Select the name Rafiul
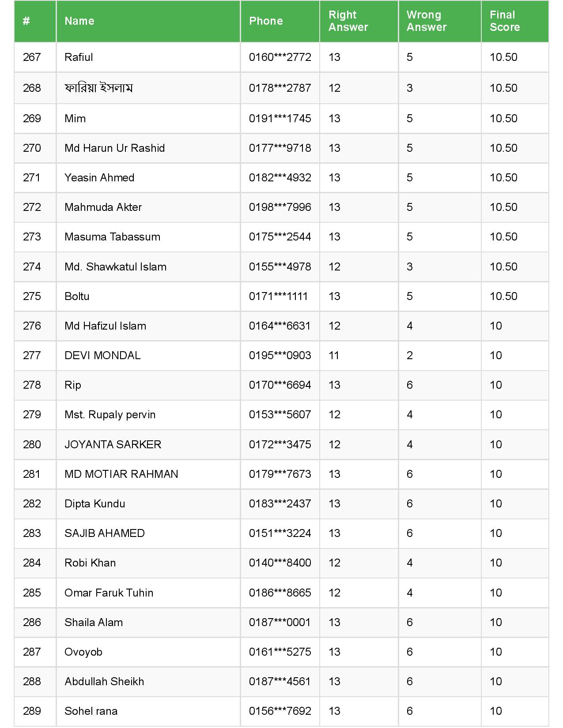The height and width of the screenshot is (728, 563). click(x=79, y=57)
